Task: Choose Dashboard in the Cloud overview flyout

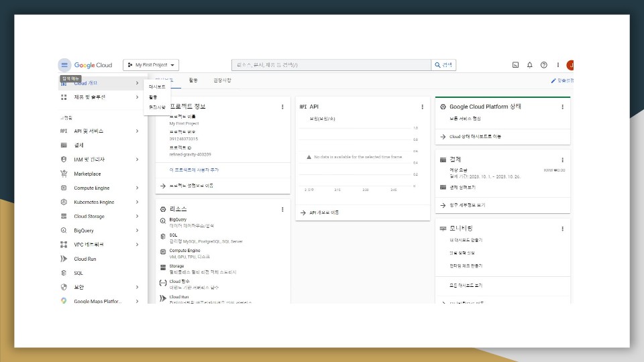Action: [157, 87]
